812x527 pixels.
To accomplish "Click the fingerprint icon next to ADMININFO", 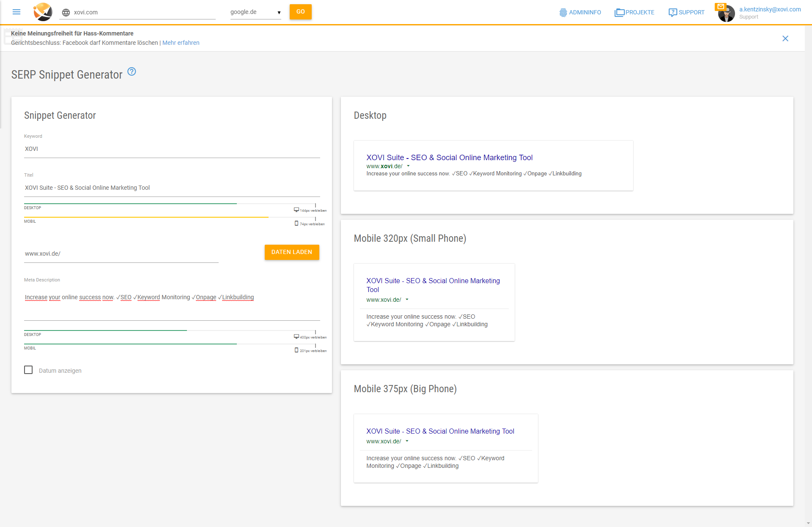I will point(563,13).
